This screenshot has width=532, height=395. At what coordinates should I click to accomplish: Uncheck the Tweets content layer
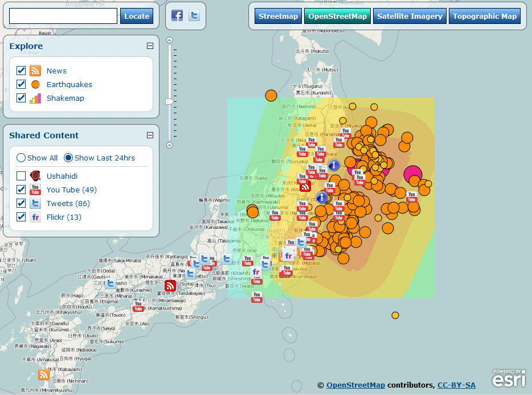click(x=20, y=203)
